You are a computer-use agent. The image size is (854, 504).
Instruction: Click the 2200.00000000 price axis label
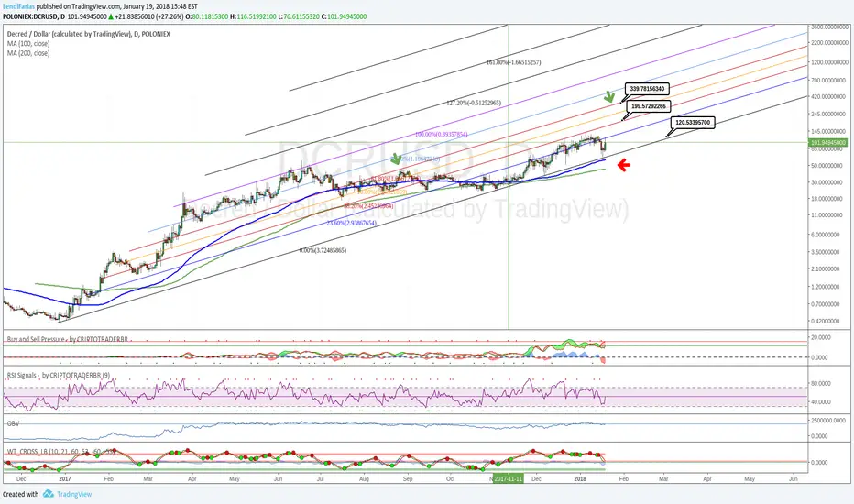pyautogui.click(x=829, y=42)
